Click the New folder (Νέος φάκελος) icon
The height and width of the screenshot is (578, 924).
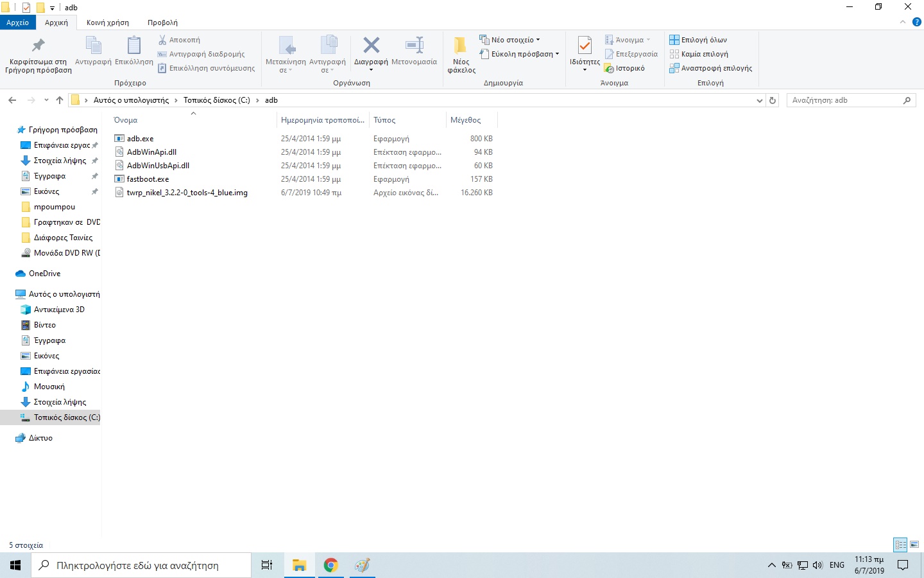(x=461, y=46)
